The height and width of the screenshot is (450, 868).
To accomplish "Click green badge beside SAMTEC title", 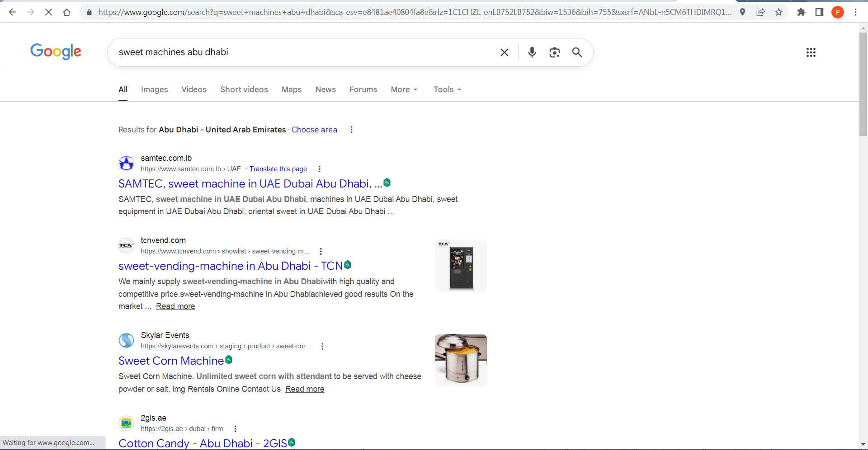I will tap(387, 183).
